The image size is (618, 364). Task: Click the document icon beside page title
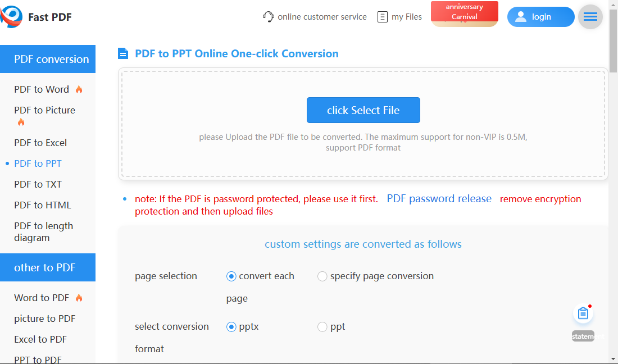pyautogui.click(x=122, y=54)
